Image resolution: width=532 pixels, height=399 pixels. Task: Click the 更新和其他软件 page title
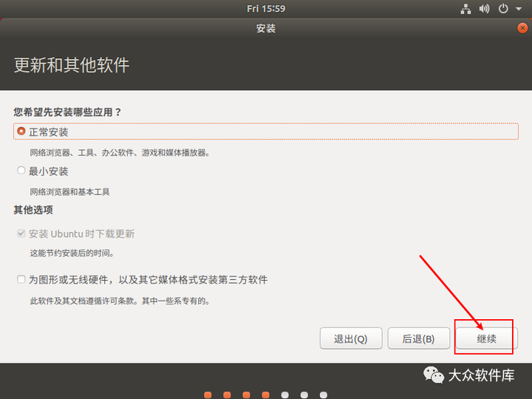(x=72, y=65)
